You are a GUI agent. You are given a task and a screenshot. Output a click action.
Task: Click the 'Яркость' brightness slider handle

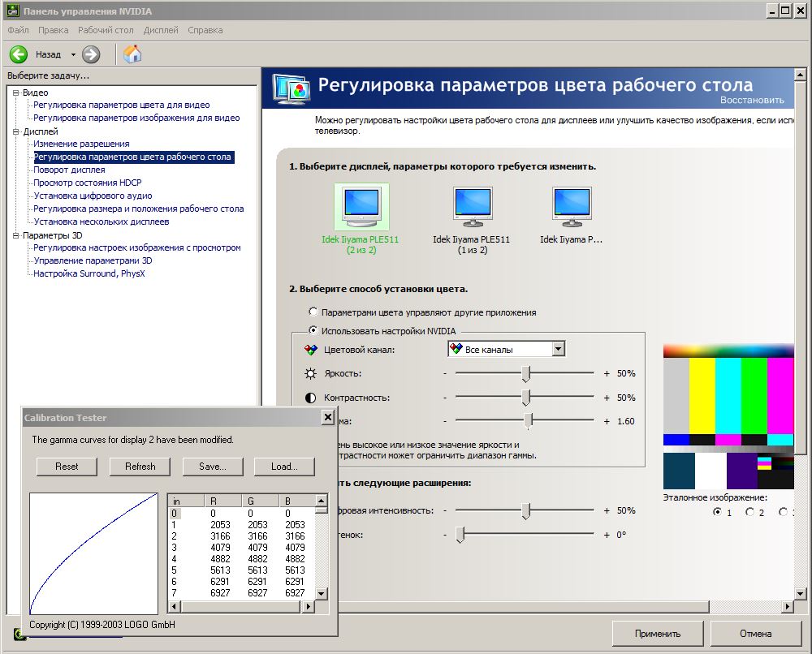click(526, 373)
